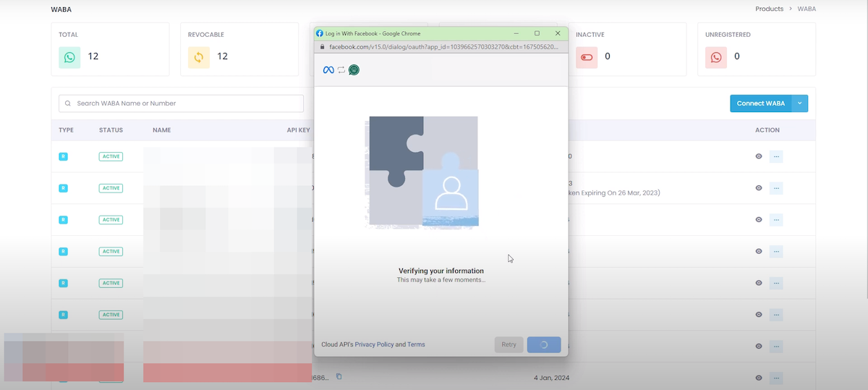Click the ACTIVE status badge in first row
This screenshot has height=390, width=868.
111,156
